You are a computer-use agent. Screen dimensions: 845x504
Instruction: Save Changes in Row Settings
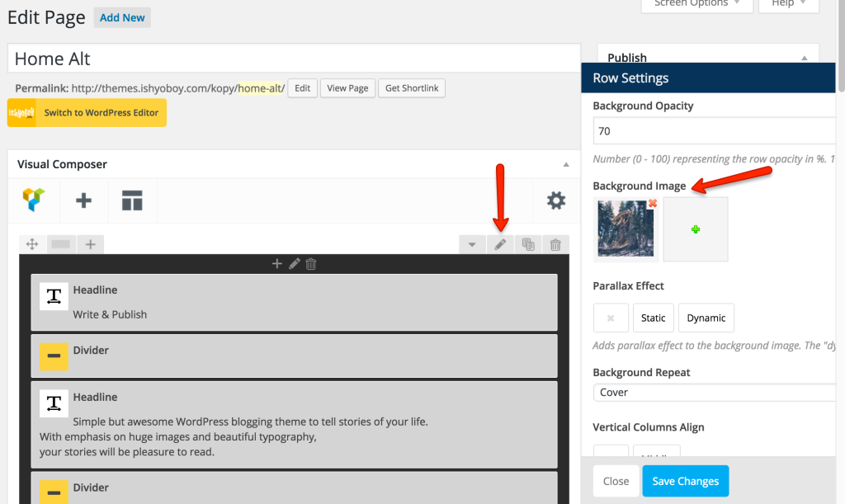point(686,482)
